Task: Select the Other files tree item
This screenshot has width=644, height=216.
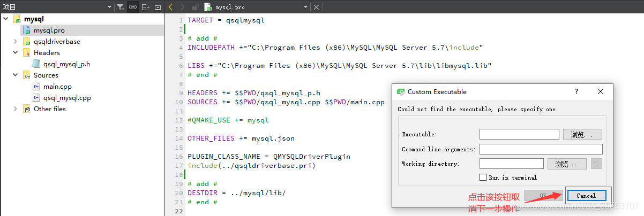Action: (x=50, y=109)
